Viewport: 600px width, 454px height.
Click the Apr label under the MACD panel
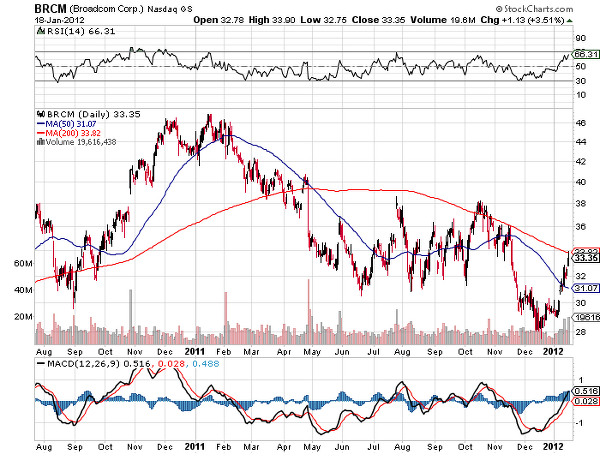(284, 447)
